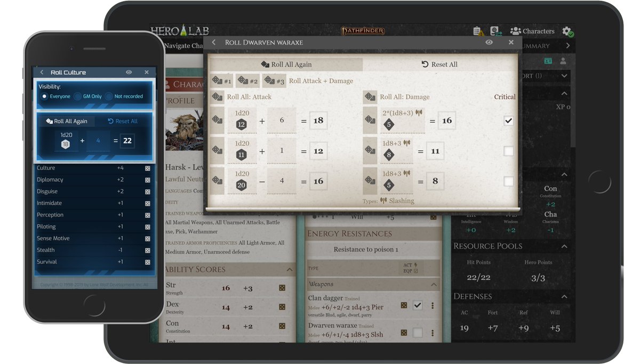The width and height of the screenshot is (640, 364).
Task: Edit the +1 attack modifier field
Action: pos(282,151)
